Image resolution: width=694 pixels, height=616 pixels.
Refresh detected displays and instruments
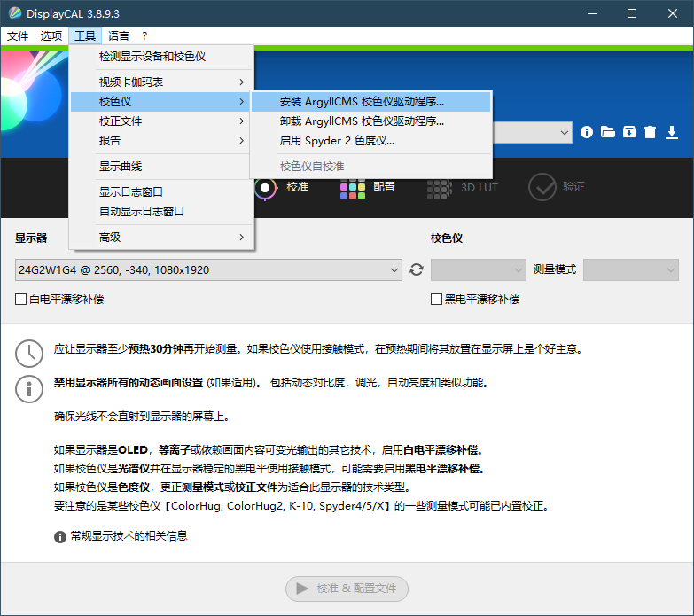416,269
